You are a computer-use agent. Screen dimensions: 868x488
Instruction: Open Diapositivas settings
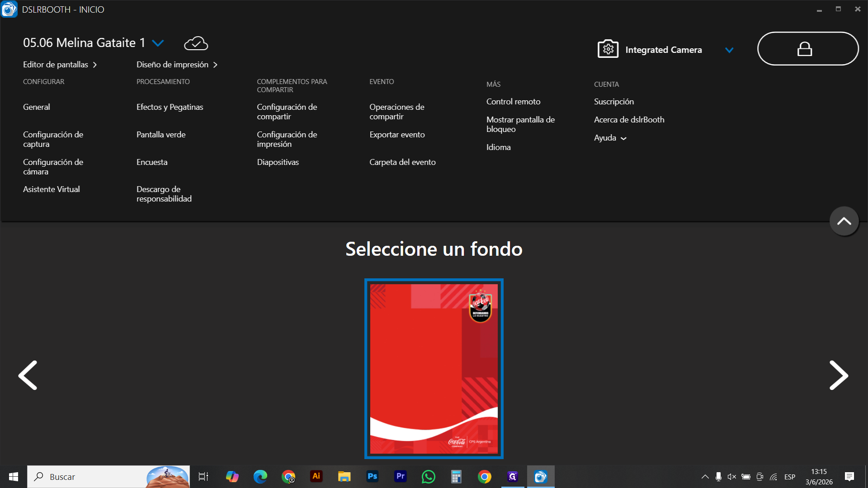point(278,162)
